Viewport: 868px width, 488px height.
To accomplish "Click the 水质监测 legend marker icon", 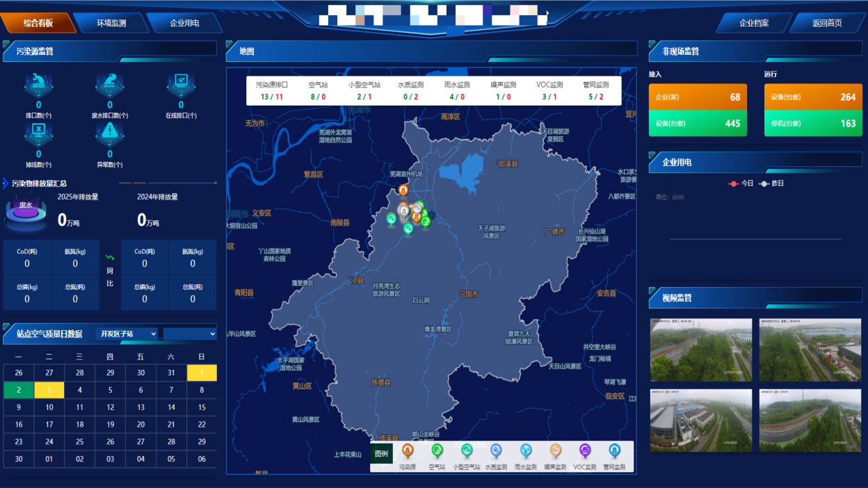I will pyautogui.click(x=496, y=451).
